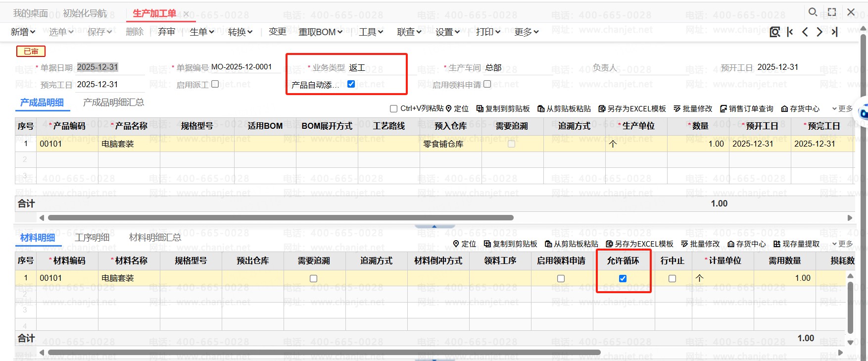
Task: Toggle 需要追溯 checkbox in product row 1
Action: pos(511,144)
